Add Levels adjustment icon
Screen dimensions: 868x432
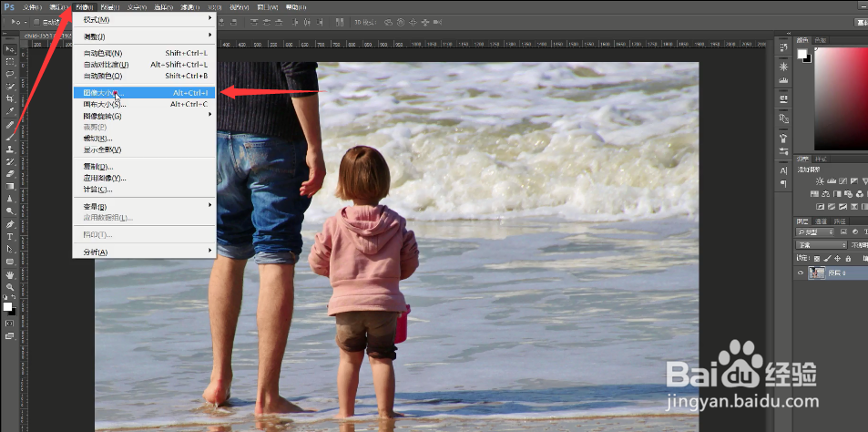click(x=831, y=181)
